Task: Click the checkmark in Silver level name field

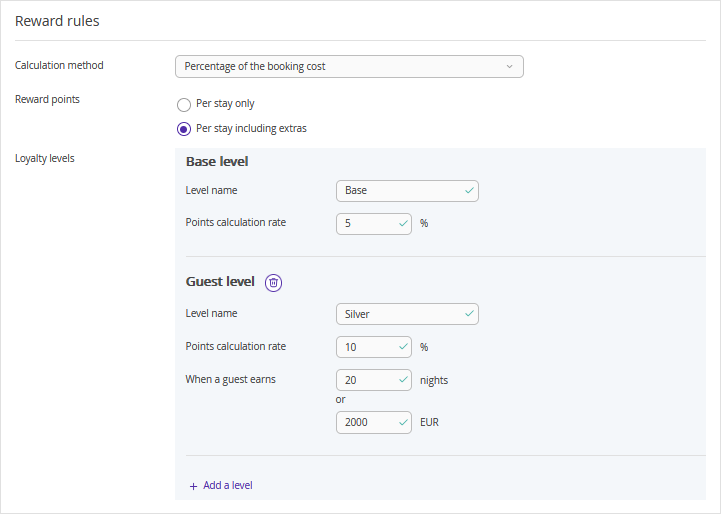Action: 469,314
